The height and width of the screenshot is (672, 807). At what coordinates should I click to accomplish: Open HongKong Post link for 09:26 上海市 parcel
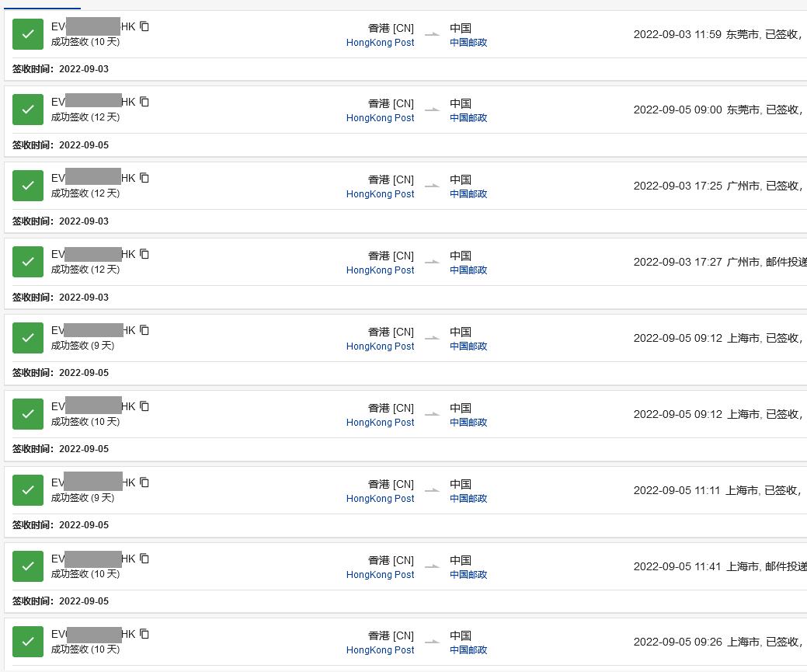(380, 650)
